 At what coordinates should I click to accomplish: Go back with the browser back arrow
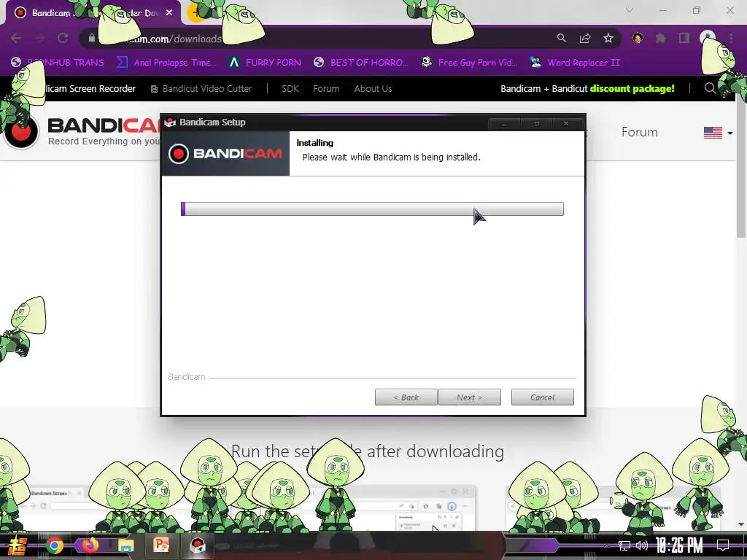pyautogui.click(x=16, y=38)
